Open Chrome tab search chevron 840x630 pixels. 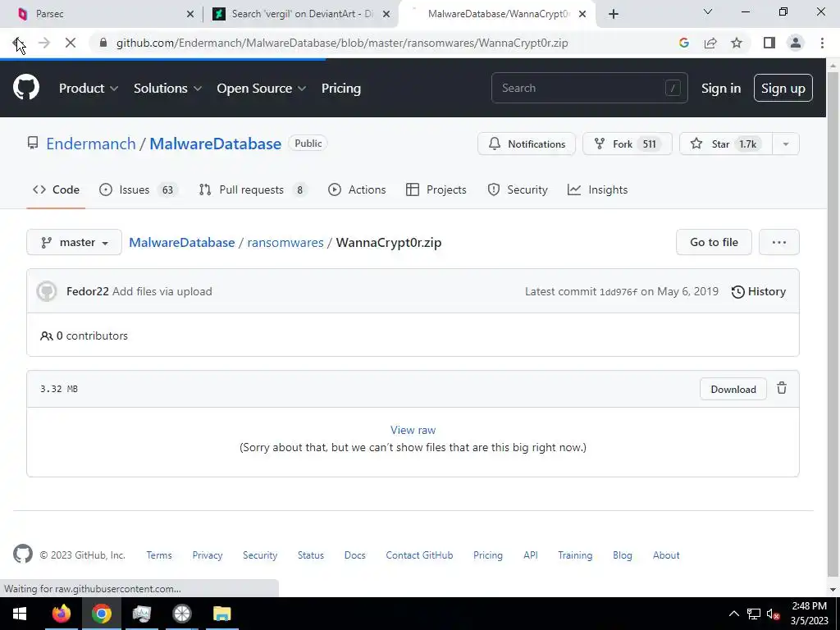tap(708, 11)
